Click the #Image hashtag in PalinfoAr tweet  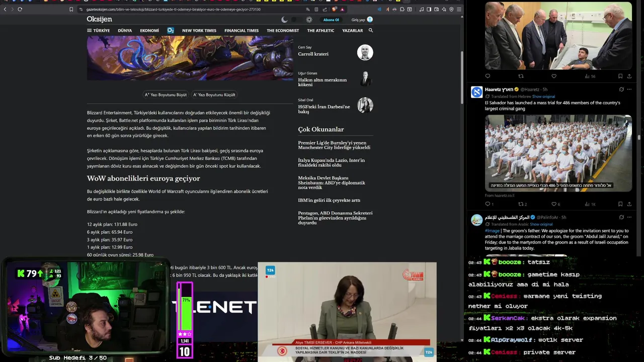pyautogui.click(x=492, y=231)
